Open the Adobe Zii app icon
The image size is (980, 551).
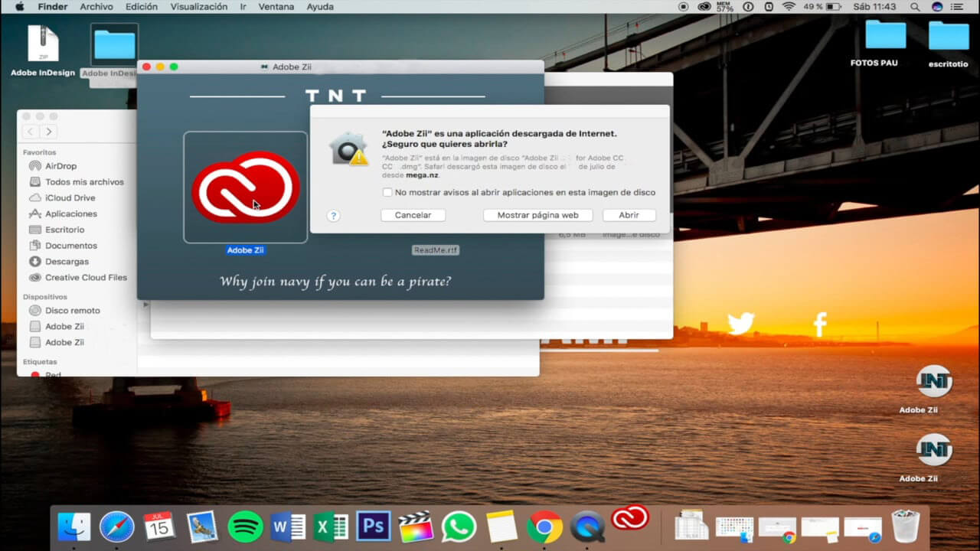tap(245, 187)
